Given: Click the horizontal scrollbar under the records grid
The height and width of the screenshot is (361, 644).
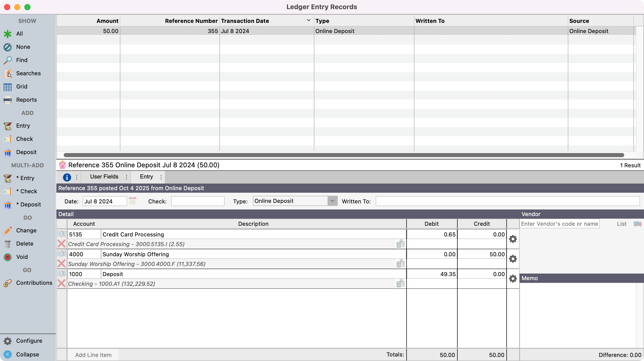Looking at the screenshot, I should (344, 155).
